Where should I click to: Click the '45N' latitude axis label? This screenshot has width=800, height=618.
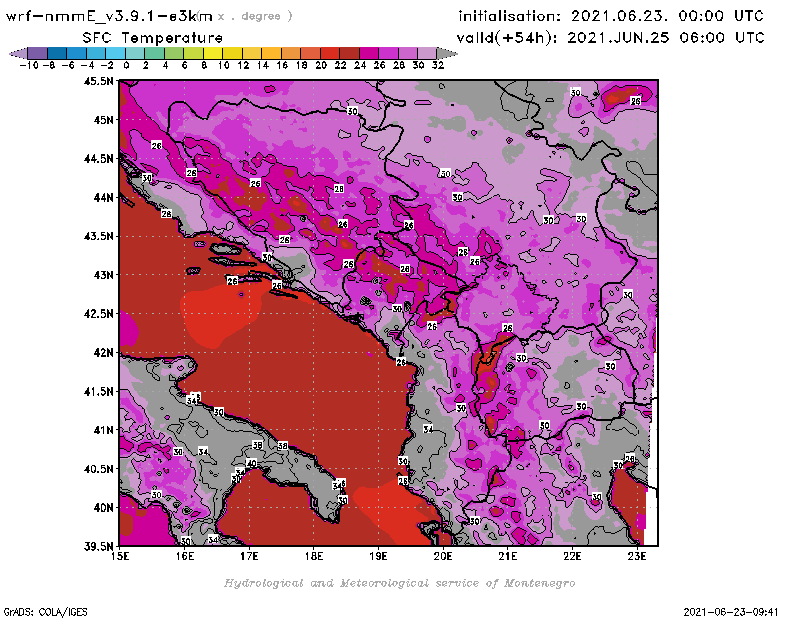[104, 120]
